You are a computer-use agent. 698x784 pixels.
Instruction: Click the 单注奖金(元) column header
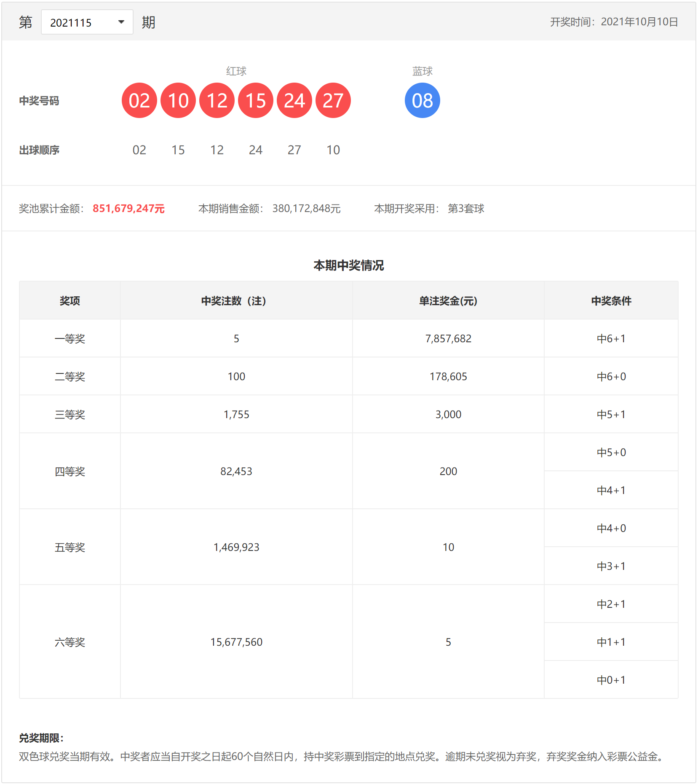click(448, 301)
